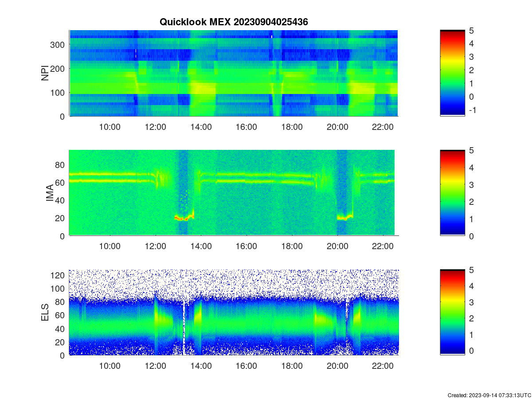532x399 pixels.
Task: Click the title Quicklook MEX 20230904025436
Action: (x=234, y=21)
